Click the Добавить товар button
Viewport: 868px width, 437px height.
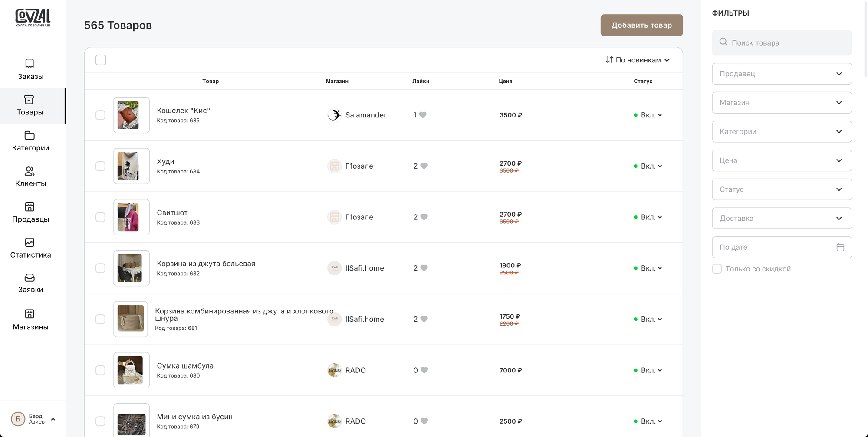[641, 25]
